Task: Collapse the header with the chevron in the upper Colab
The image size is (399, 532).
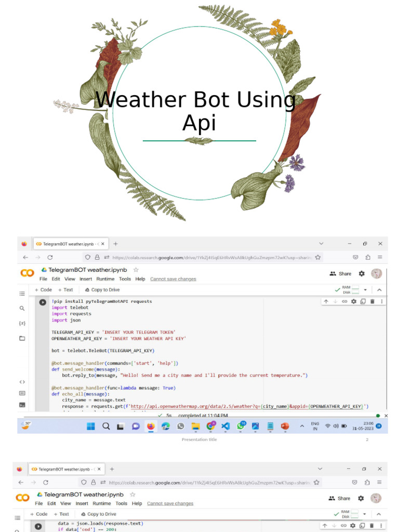Action: pos(379,290)
